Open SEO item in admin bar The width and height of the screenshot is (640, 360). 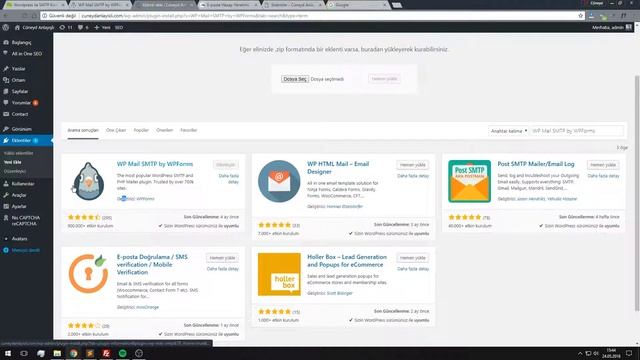119,27
